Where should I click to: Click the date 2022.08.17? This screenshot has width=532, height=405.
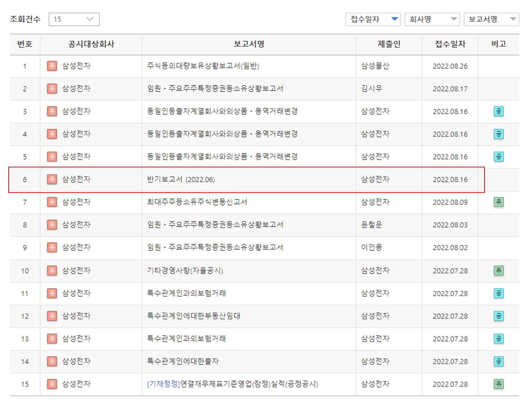[450, 89]
